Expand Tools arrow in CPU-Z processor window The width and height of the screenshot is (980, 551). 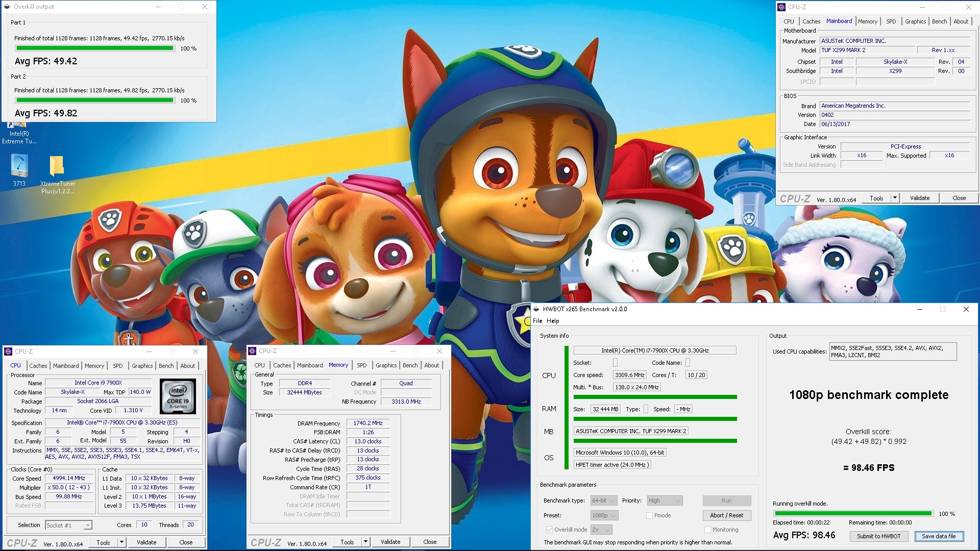click(x=121, y=542)
